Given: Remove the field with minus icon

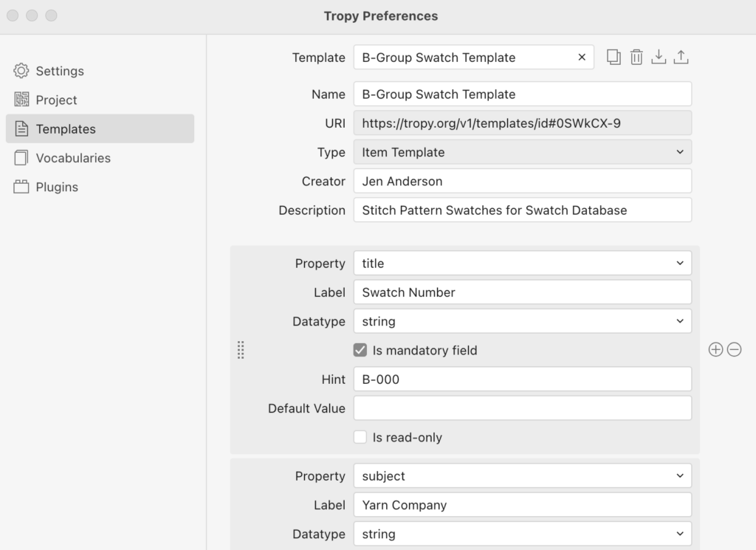Looking at the screenshot, I should tap(734, 350).
